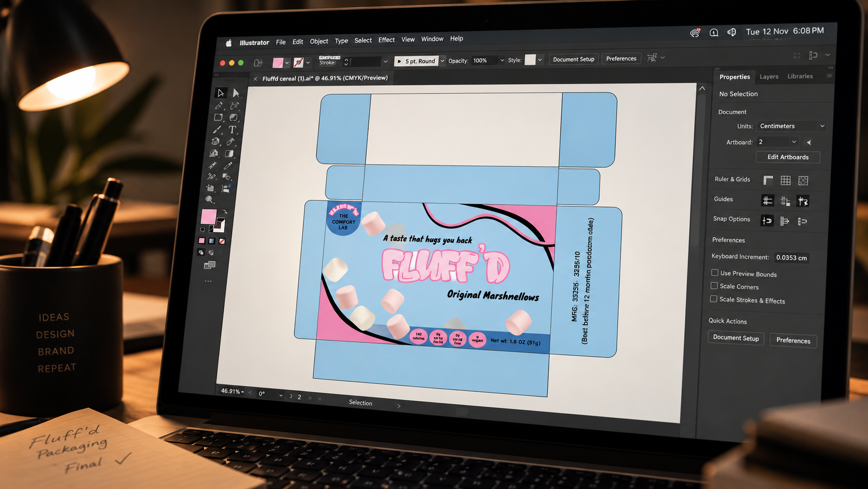868x489 pixels.
Task: Open Creative Cloud menu bar icon
Action: click(695, 33)
